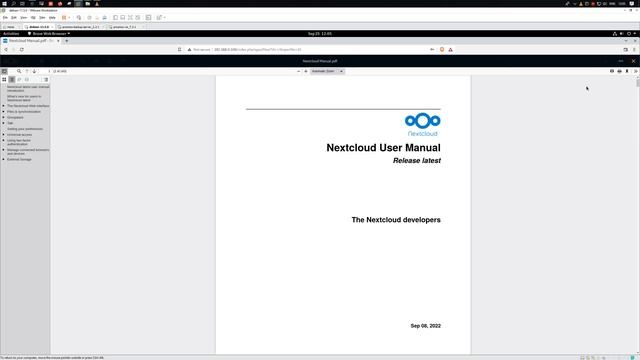640x360 pixels.
Task: Open Brave wallet sidebar icon
Action: [626, 49]
